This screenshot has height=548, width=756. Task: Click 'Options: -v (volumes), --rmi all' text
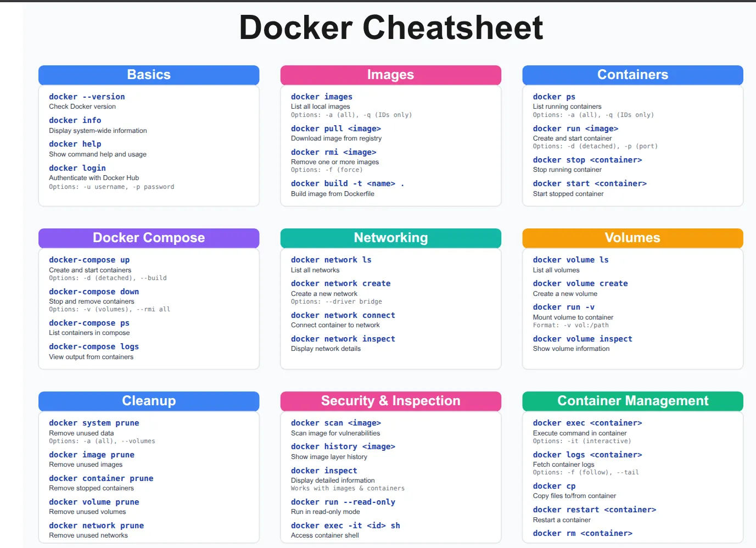(x=110, y=309)
